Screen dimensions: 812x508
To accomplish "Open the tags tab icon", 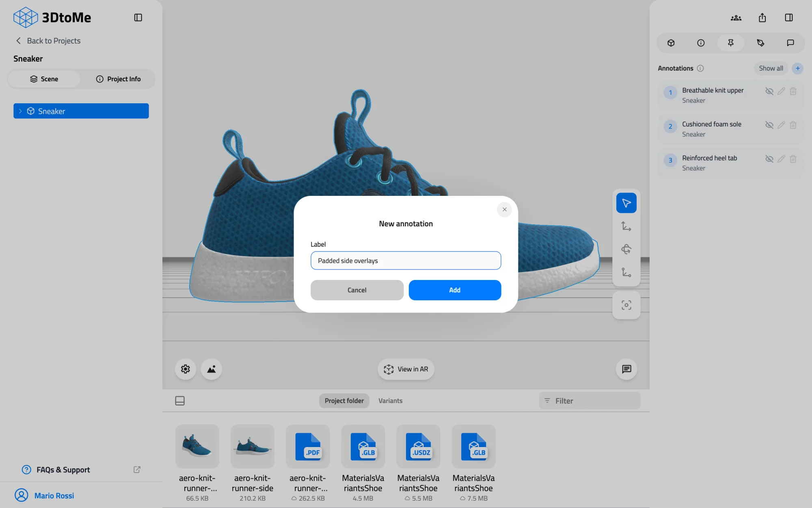I will click(x=760, y=43).
